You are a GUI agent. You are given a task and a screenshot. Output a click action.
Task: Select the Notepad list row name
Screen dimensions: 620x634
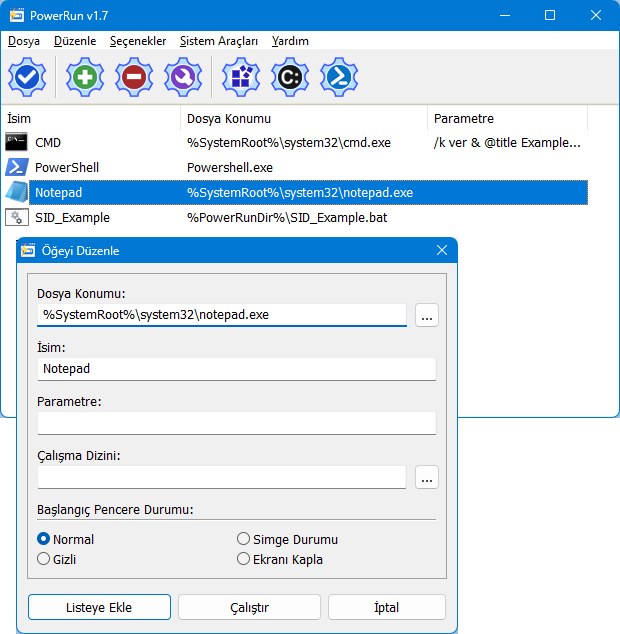point(58,192)
